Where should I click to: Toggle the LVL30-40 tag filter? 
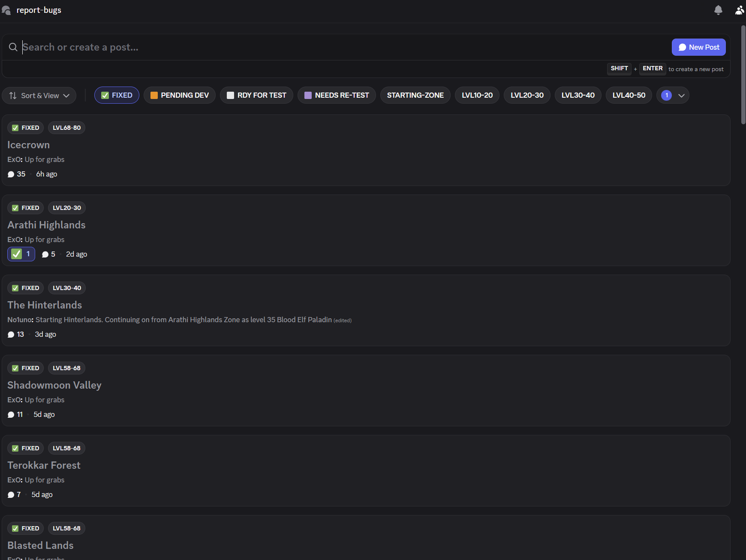point(578,95)
